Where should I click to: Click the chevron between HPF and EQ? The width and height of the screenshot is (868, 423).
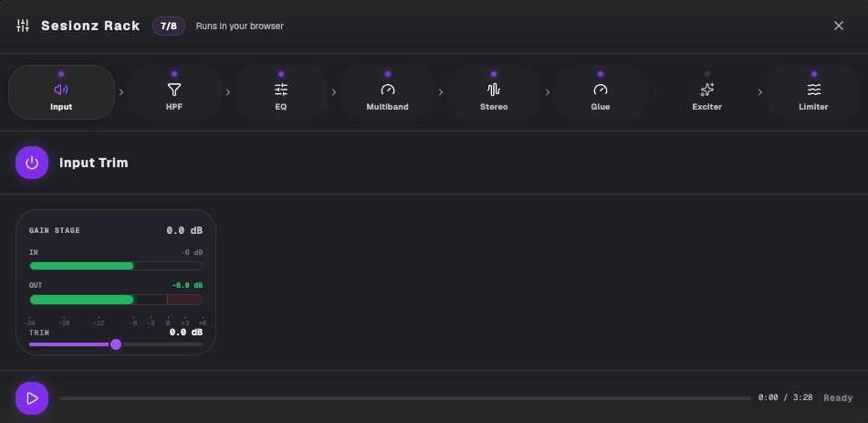(228, 92)
